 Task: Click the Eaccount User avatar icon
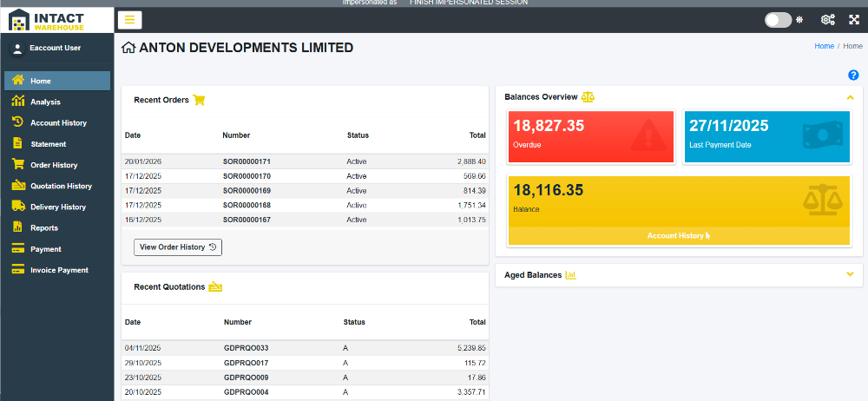17,49
